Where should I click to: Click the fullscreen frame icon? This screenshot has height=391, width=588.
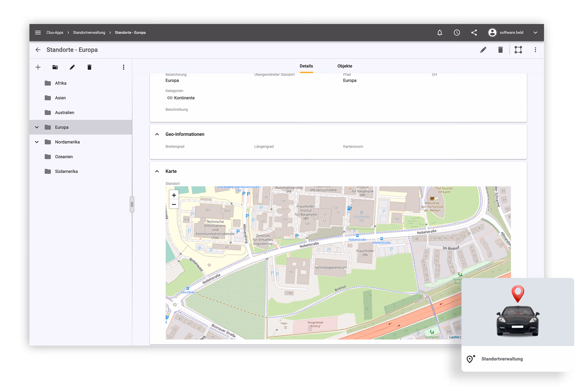(x=518, y=50)
